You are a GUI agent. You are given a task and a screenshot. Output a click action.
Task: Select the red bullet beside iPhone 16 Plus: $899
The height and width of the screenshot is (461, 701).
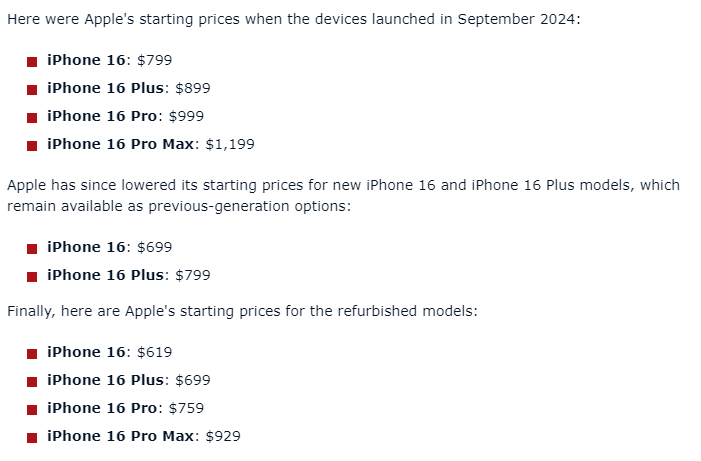coord(33,89)
